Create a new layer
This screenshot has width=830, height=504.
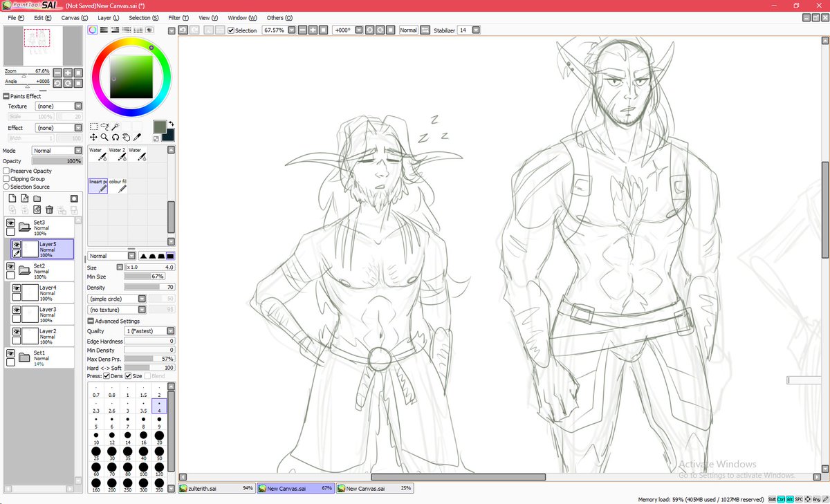point(12,198)
